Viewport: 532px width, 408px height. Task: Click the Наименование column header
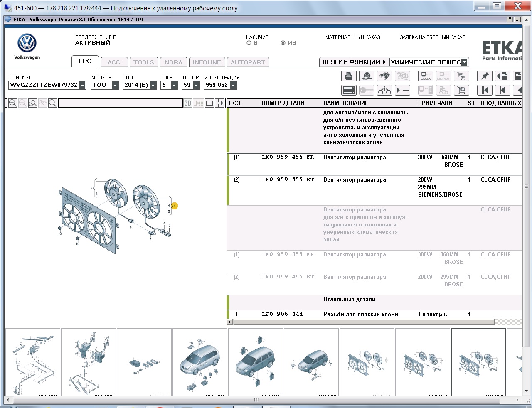(x=346, y=103)
